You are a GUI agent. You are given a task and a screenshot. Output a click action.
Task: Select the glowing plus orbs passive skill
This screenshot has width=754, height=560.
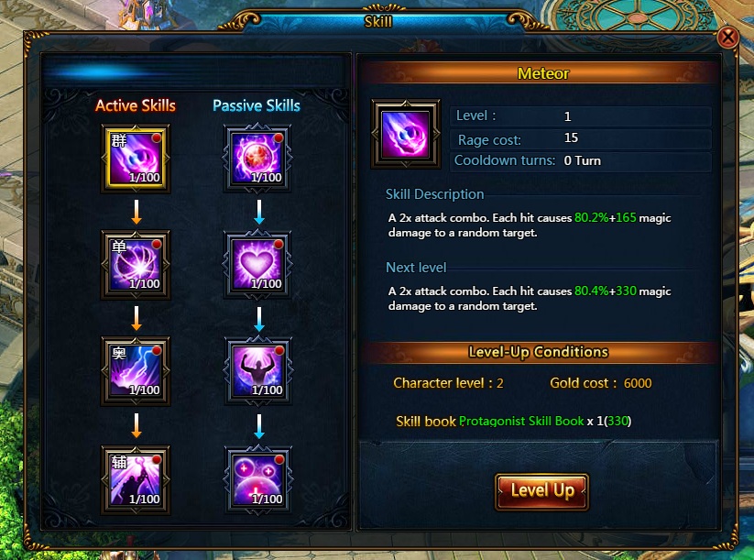tap(258, 480)
